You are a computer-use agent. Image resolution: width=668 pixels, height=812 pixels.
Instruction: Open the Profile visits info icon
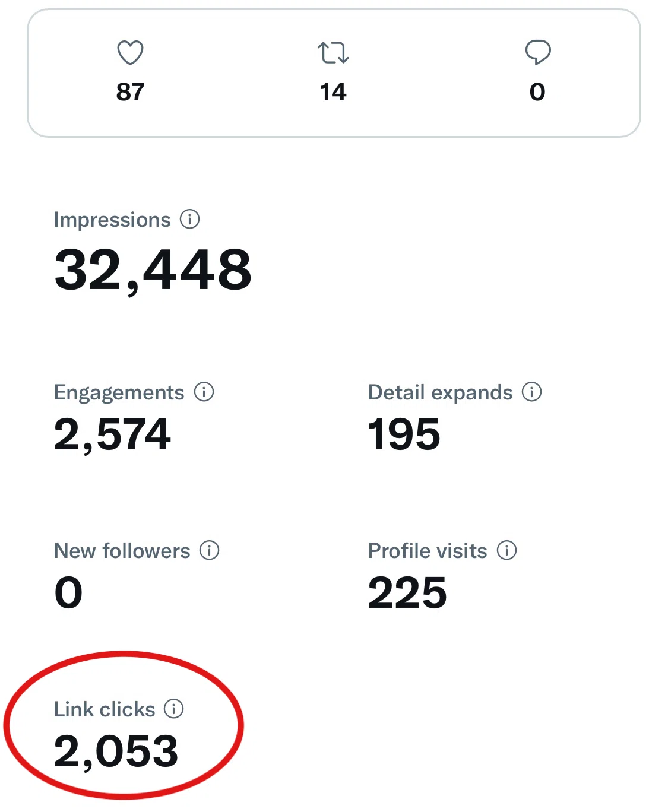click(506, 550)
